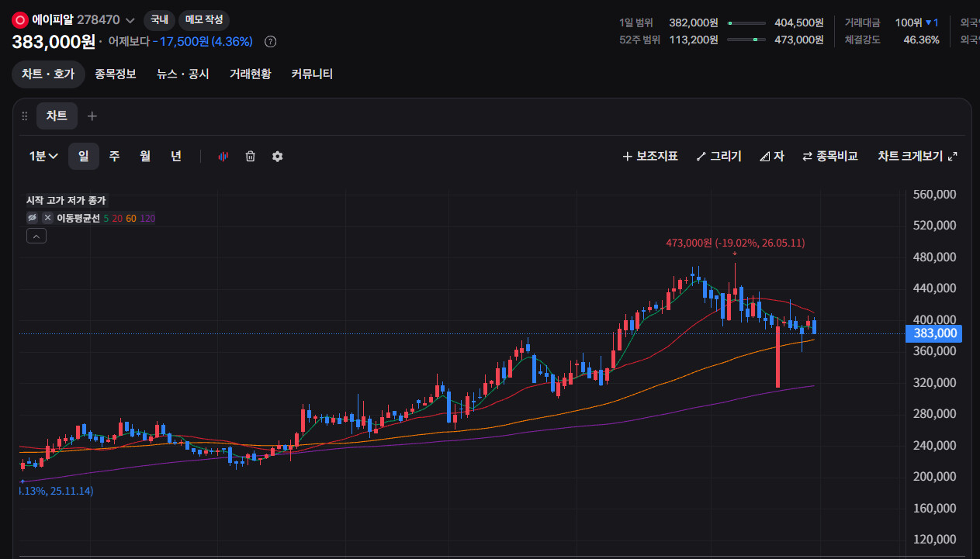Collapse the indicator legend with chevron
This screenshot has height=559, width=980.
(36, 236)
